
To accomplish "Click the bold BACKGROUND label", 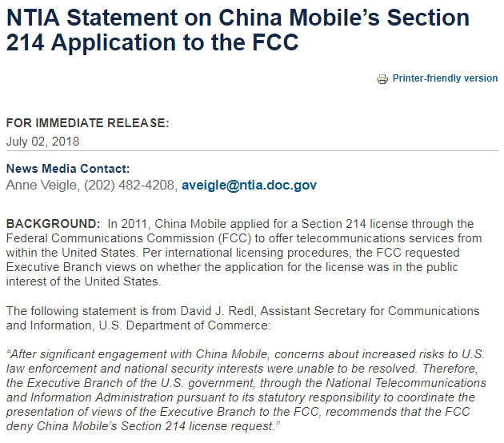I will 53,224.
